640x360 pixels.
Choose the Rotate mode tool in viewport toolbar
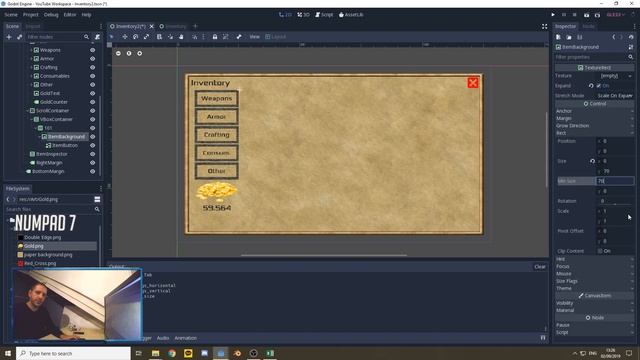(136, 37)
